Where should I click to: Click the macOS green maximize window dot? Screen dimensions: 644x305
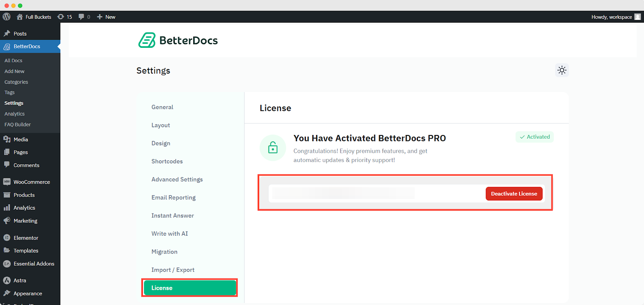pos(20,6)
